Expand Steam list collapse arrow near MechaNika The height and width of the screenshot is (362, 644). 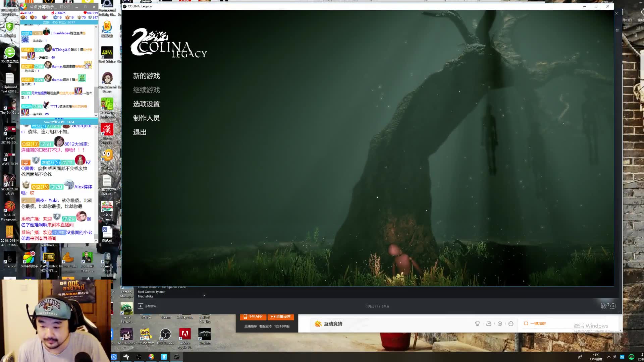point(204,296)
